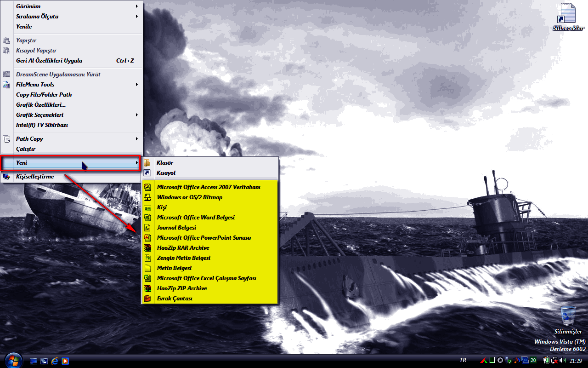
Task: Click the Show Desktop quick launch icon
Action: coord(34,361)
